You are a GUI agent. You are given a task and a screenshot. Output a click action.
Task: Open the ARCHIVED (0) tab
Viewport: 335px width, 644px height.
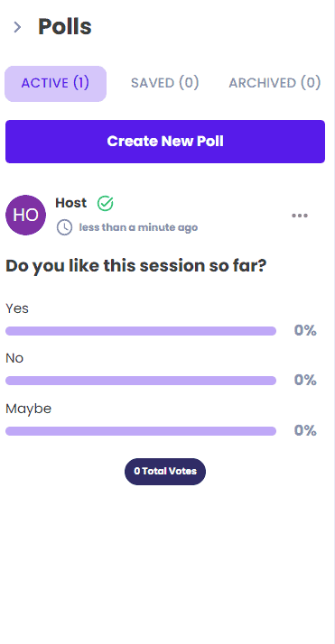point(275,83)
